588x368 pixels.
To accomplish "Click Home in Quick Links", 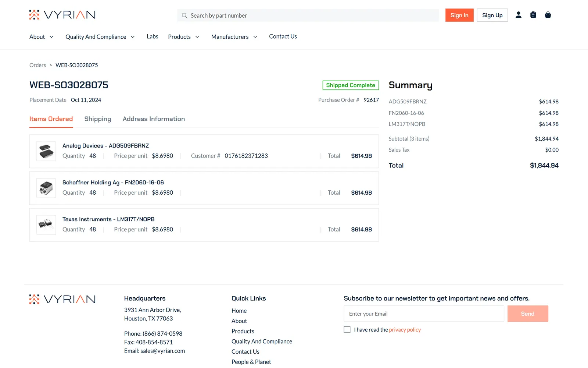I will tap(239, 311).
